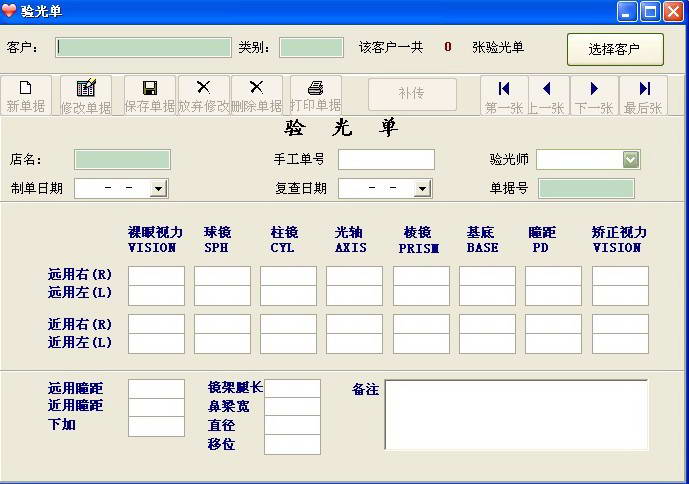The width and height of the screenshot is (689, 484).
Task: Click 远用右(R) 裸眼视力 cell
Action: coord(156,276)
